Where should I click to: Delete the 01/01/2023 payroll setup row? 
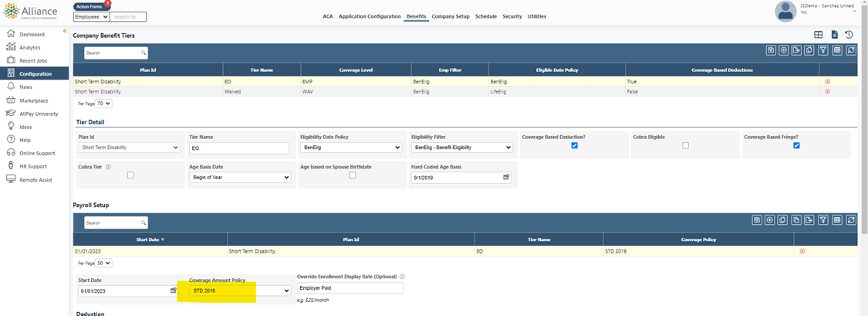802,251
